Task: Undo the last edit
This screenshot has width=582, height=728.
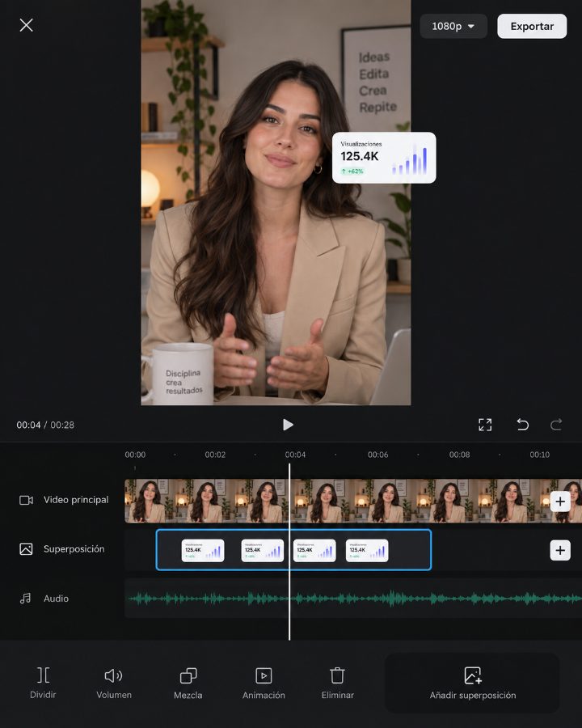Action: [x=523, y=425]
